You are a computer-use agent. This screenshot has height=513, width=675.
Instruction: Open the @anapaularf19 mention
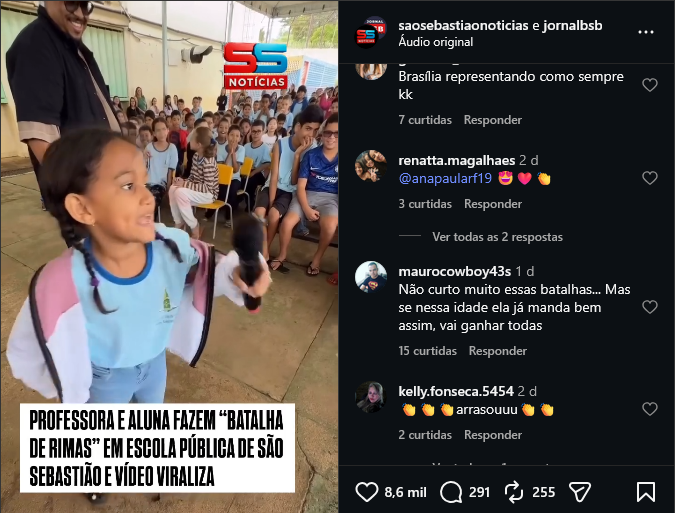(445, 178)
